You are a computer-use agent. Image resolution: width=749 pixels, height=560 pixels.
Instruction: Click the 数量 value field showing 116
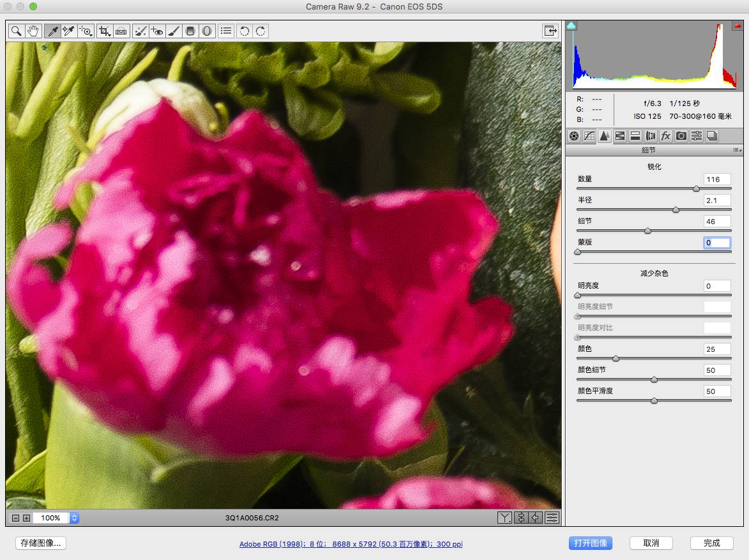[x=717, y=179]
